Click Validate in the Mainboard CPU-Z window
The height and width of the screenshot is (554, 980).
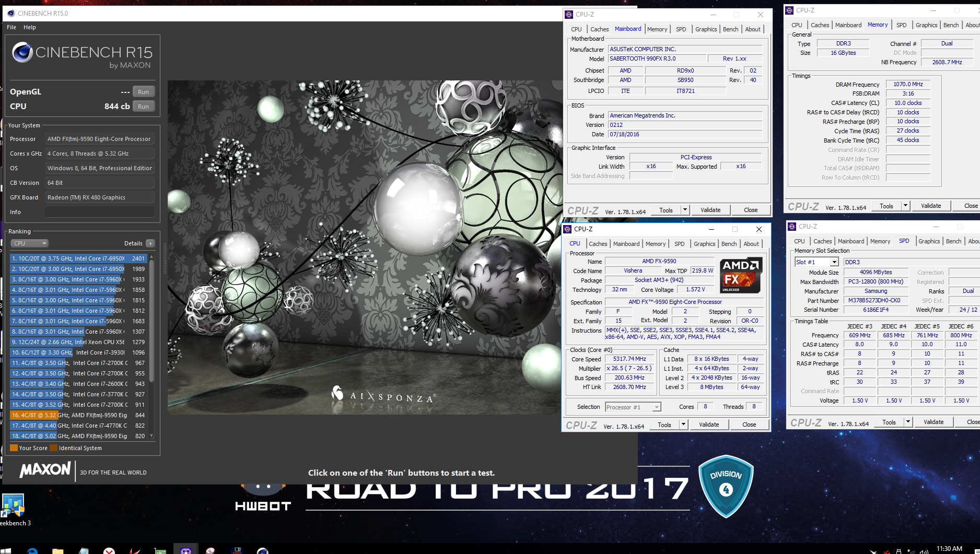(710, 210)
